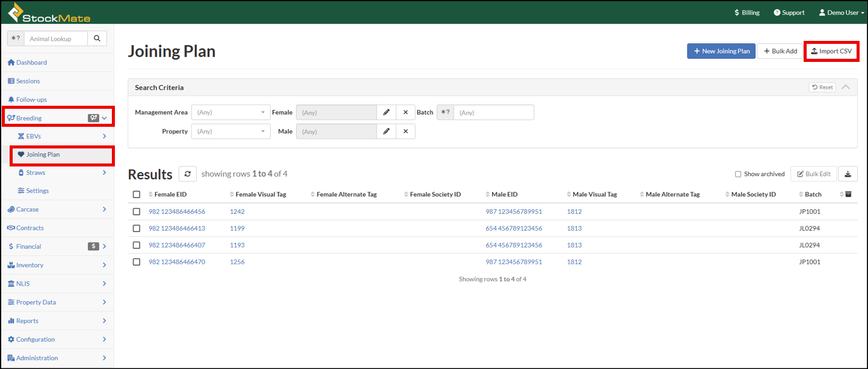Viewport: 868px width, 369px height.
Task: Check the row for Female EID 982 123486466456
Action: point(137,212)
